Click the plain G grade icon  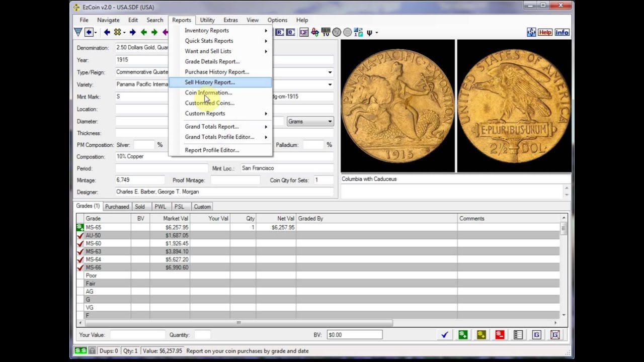(536, 335)
